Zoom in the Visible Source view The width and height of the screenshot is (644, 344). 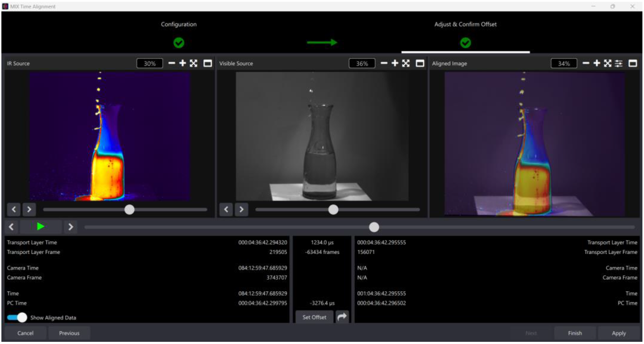tap(395, 63)
